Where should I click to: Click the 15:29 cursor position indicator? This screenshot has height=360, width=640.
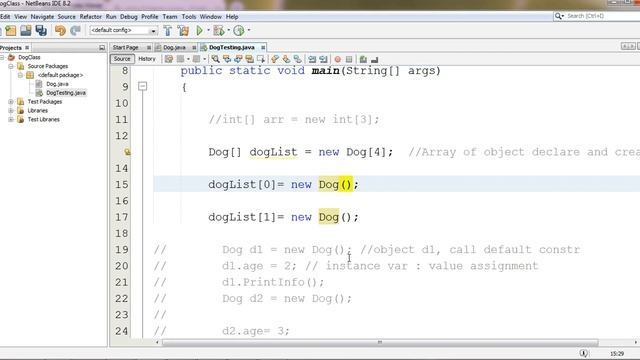[x=617, y=354]
